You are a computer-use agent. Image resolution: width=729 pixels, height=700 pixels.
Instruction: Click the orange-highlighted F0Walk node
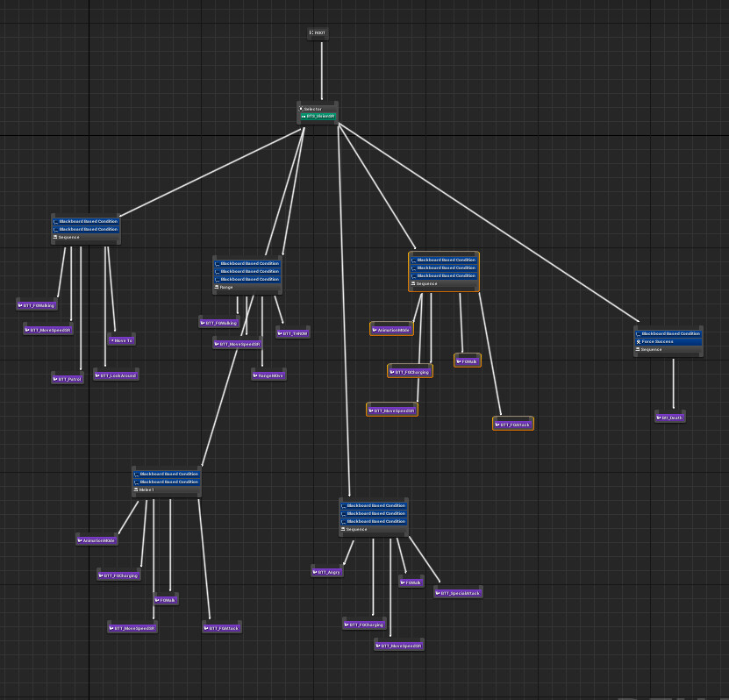(468, 361)
